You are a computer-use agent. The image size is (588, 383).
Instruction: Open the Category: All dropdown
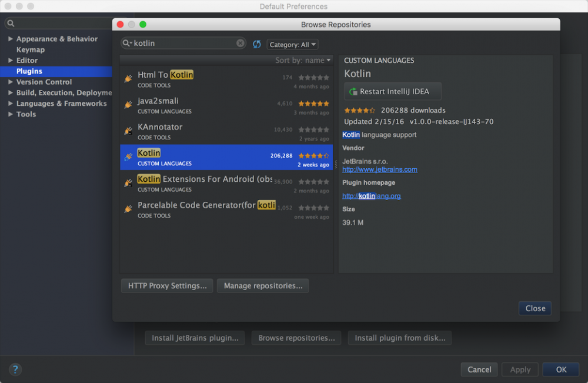coord(292,45)
